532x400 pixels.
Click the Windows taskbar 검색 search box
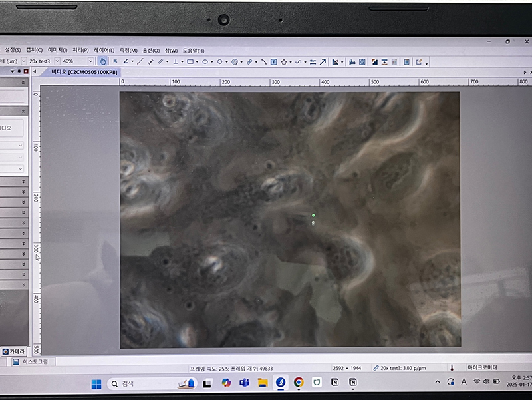[x=133, y=383]
